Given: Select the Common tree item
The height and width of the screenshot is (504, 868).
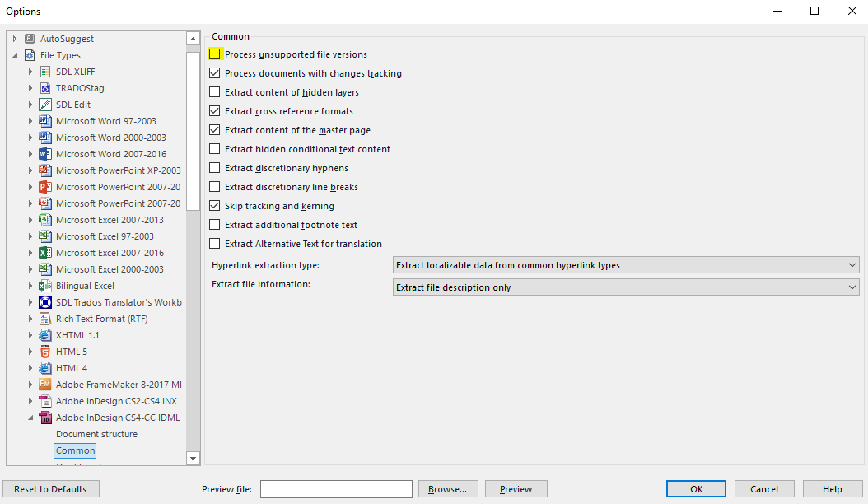Looking at the screenshot, I should coord(75,450).
